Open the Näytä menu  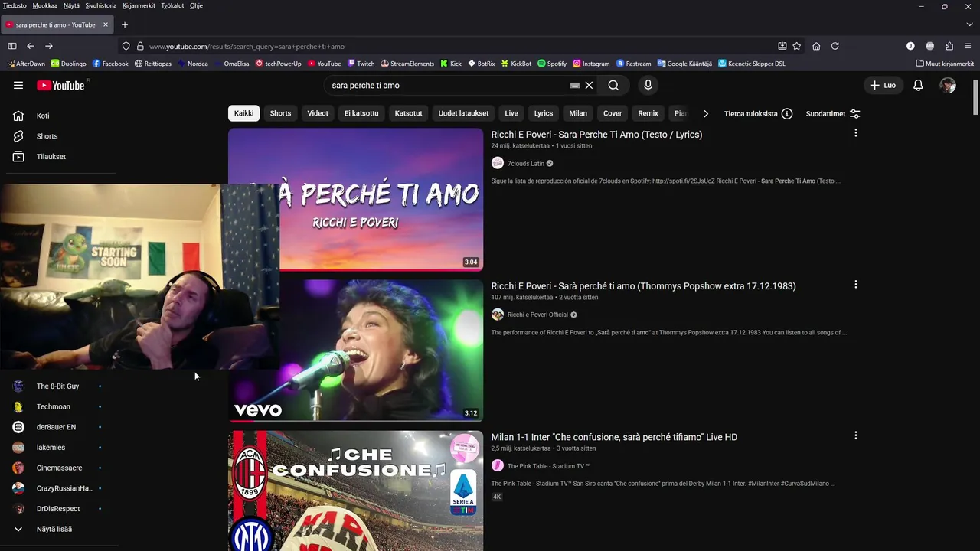coord(71,5)
